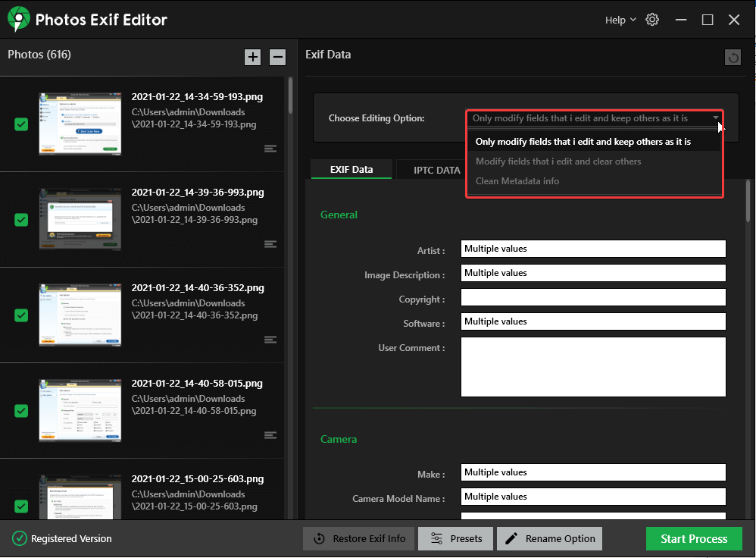Uncheck the 2021-01-22_14-34-59-193.png photo
The width and height of the screenshot is (756, 558).
pos(20,124)
